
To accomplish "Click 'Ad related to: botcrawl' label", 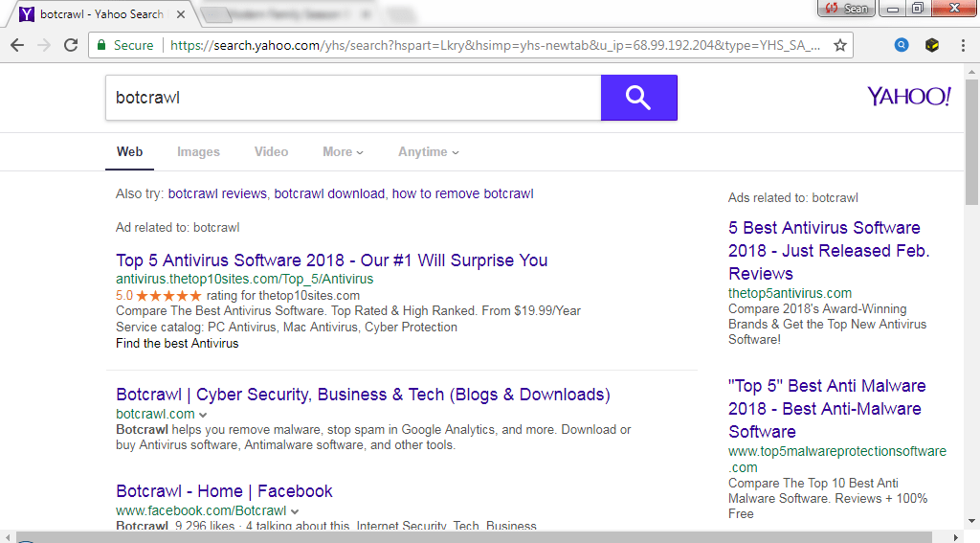I will pos(177,228).
